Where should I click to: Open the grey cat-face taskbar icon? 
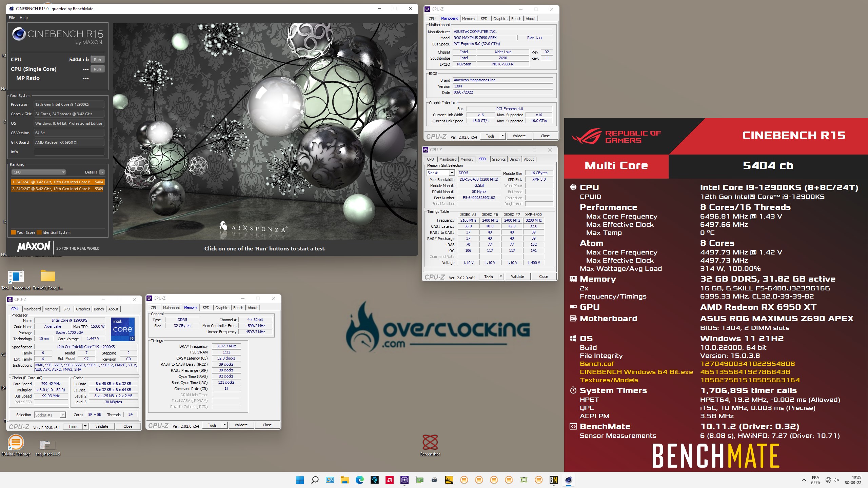point(434,480)
